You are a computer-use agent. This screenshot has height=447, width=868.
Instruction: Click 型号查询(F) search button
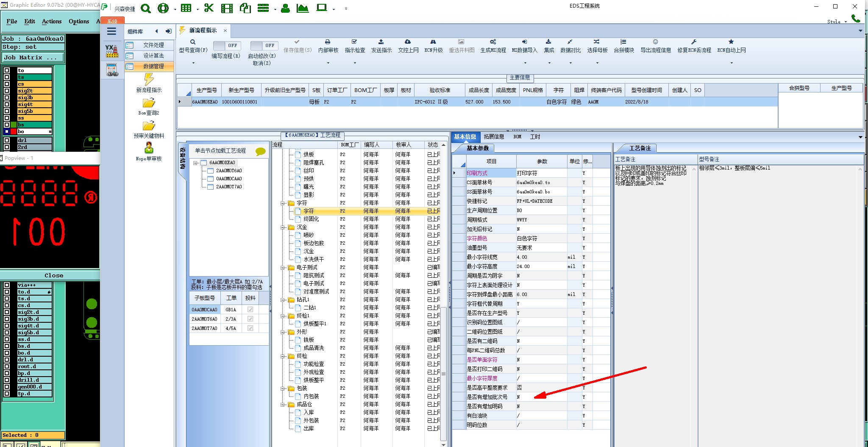193,46
